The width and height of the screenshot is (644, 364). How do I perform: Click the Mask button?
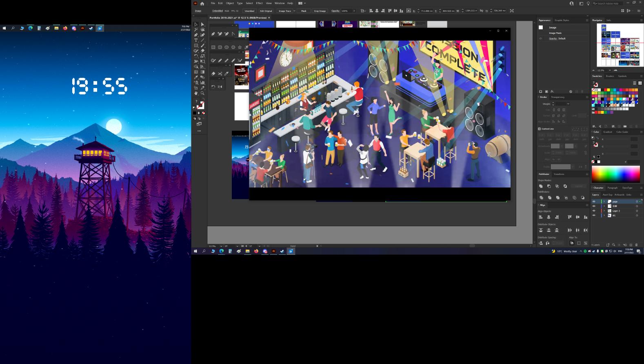[x=304, y=11]
